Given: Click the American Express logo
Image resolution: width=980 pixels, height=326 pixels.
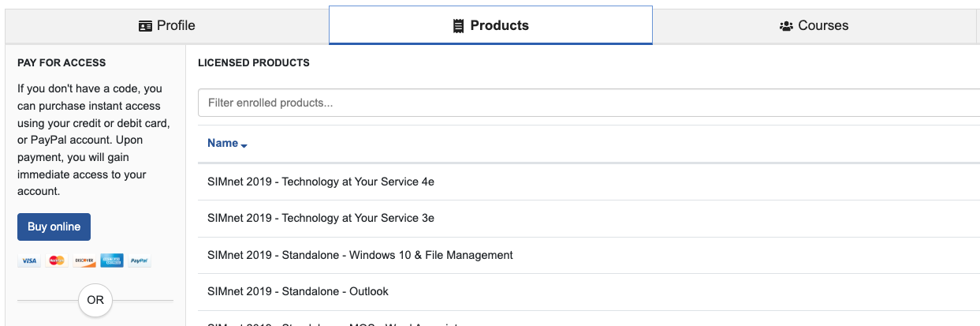Looking at the screenshot, I should tap(112, 260).
